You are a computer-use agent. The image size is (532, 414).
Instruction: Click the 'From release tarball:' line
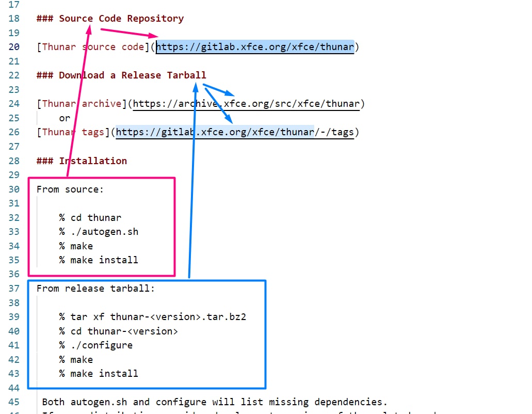[x=95, y=289]
